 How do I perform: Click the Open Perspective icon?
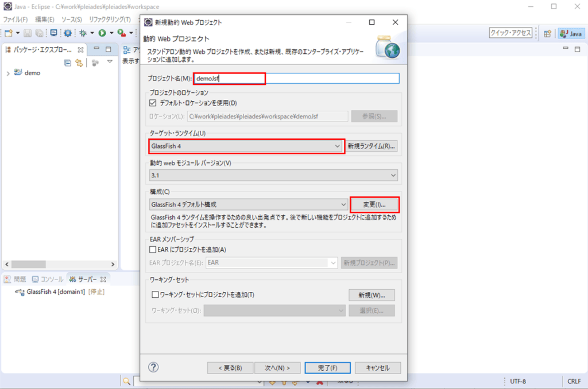(547, 34)
